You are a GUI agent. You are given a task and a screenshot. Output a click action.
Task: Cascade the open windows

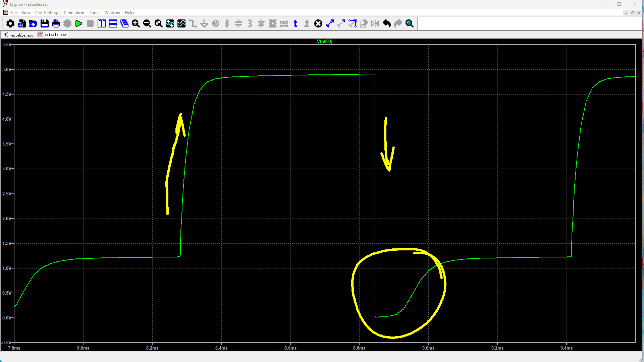pos(124,23)
